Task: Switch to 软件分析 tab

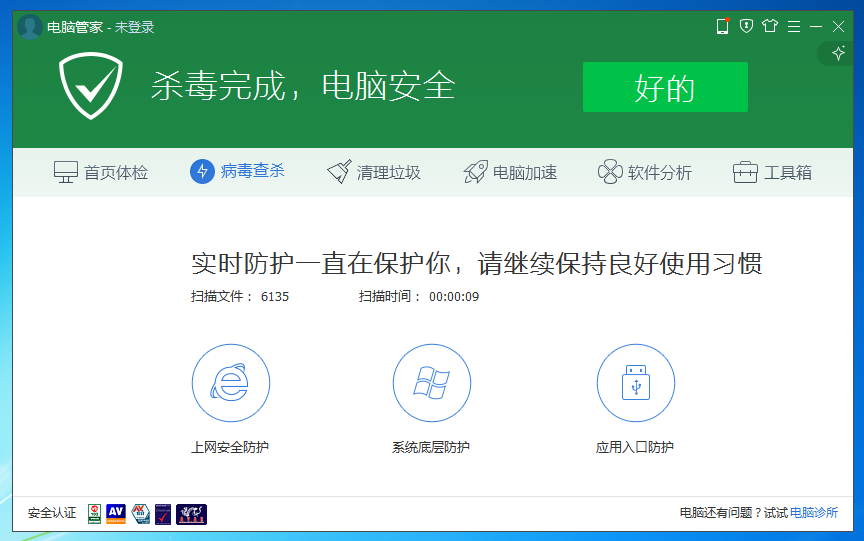Action: point(645,172)
